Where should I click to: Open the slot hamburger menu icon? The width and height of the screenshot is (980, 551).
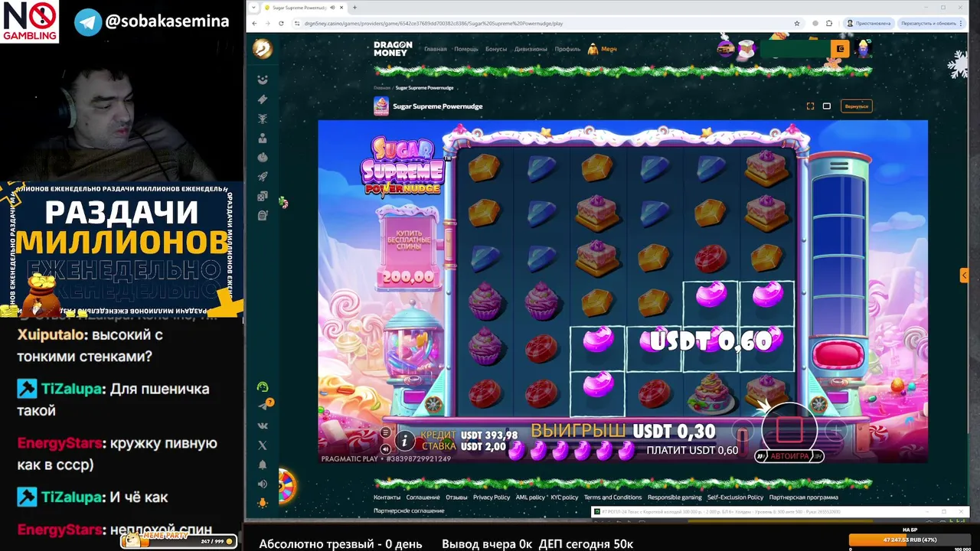pos(385,432)
